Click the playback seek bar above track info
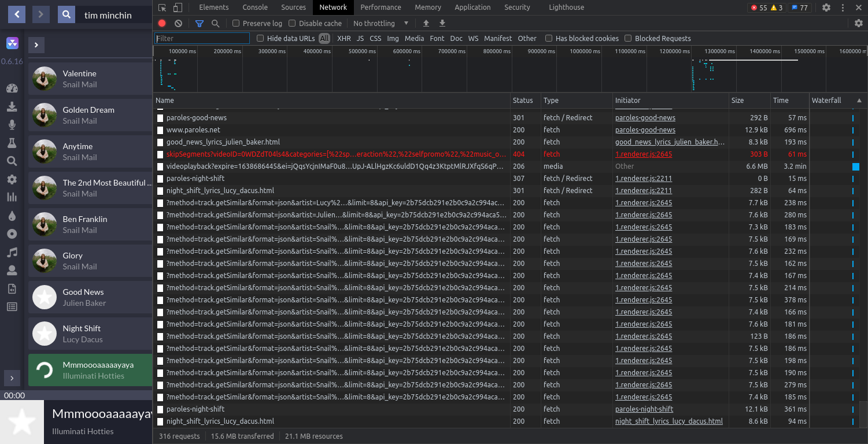Image resolution: width=868 pixels, height=444 pixels. click(87, 395)
